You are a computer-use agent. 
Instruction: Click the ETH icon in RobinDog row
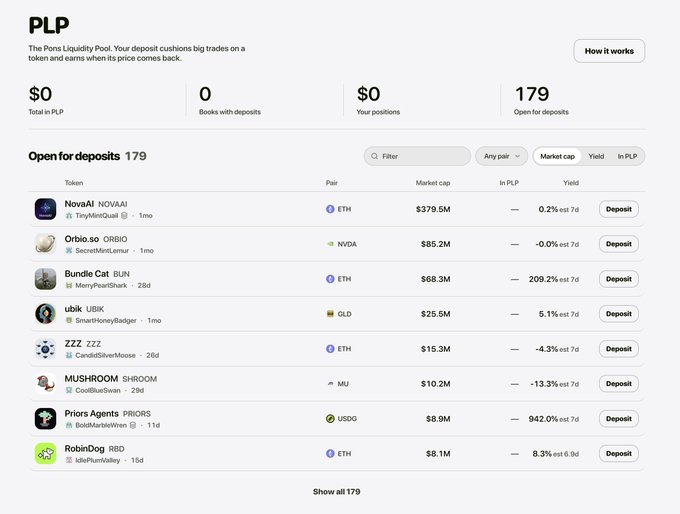330,453
